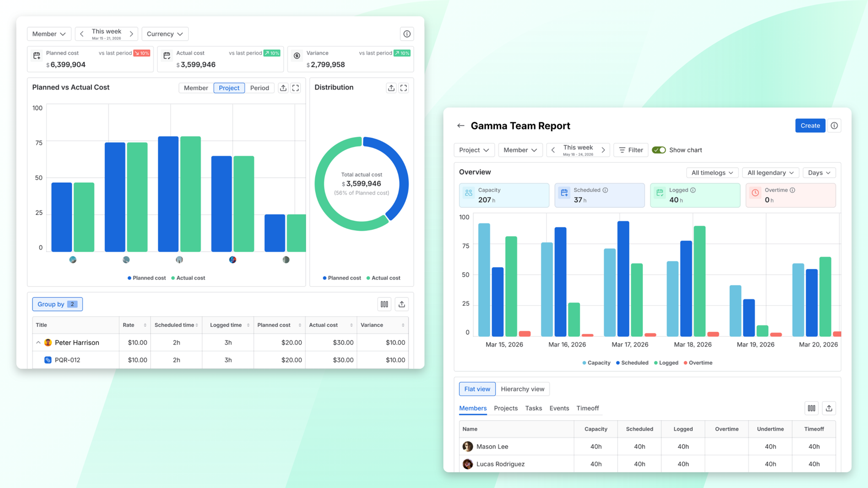
Task: Export the Planned vs Actual Cost chart
Action: tap(283, 88)
